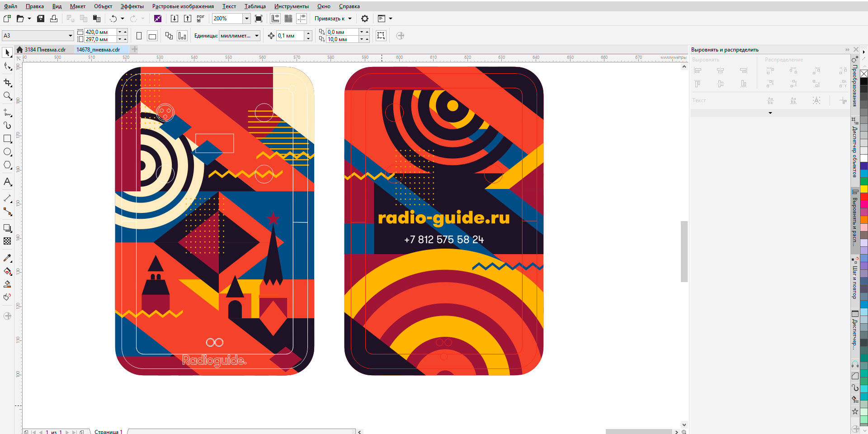Screen dimensions: 868x434
Task: Expand the Open file arrow menu
Action: (29, 19)
